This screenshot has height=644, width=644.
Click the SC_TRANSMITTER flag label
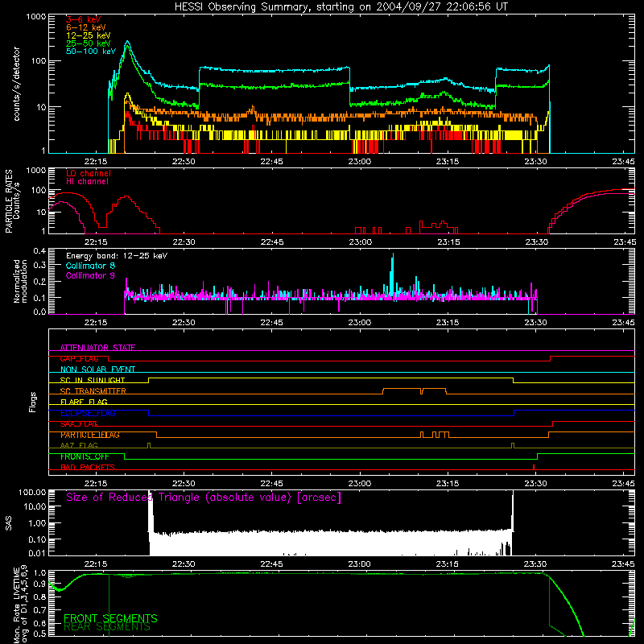click(93, 391)
